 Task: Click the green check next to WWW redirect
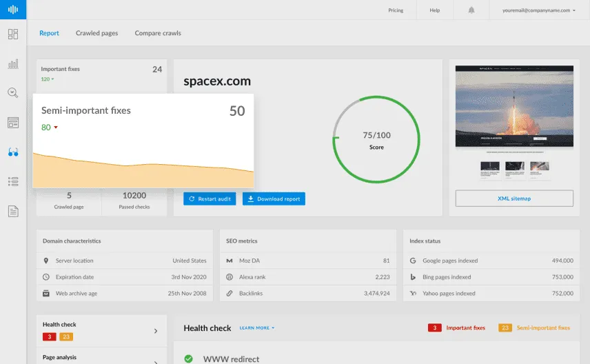point(189,358)
